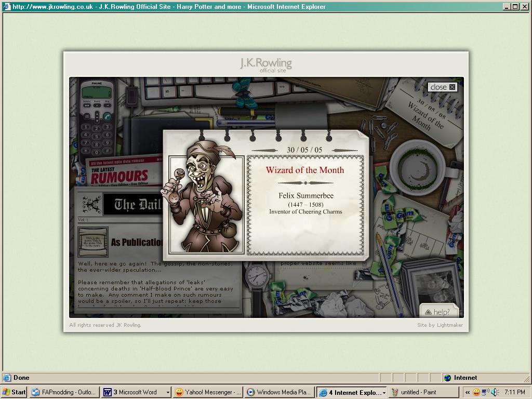532x399 pixels.
Task: Open the Windows Start menu
Action: (14, 392)
